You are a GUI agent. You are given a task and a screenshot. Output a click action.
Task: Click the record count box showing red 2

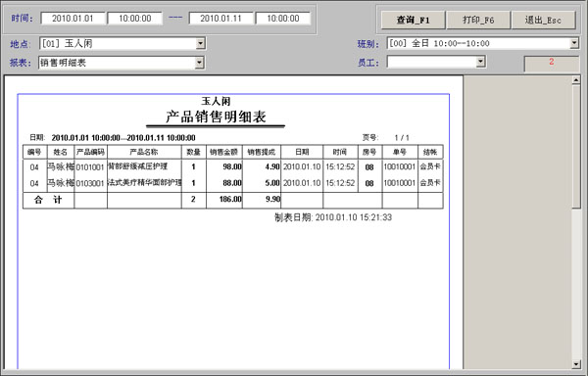[551, 64]
